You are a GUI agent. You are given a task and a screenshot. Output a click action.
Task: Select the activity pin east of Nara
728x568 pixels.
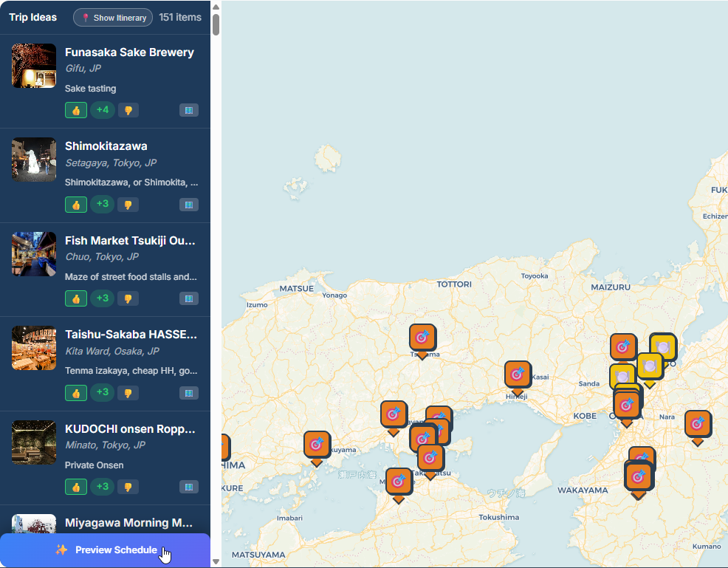697,423
